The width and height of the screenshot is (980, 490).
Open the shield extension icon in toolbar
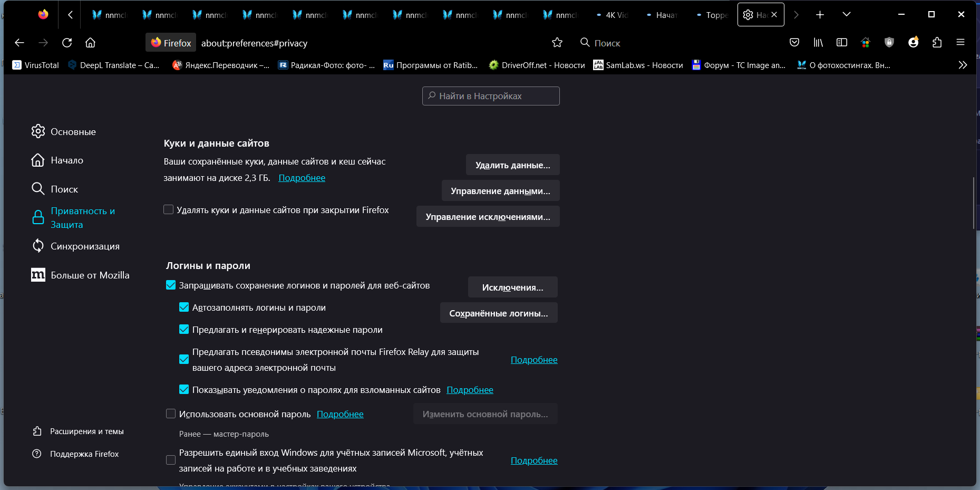tap(889, 43)
